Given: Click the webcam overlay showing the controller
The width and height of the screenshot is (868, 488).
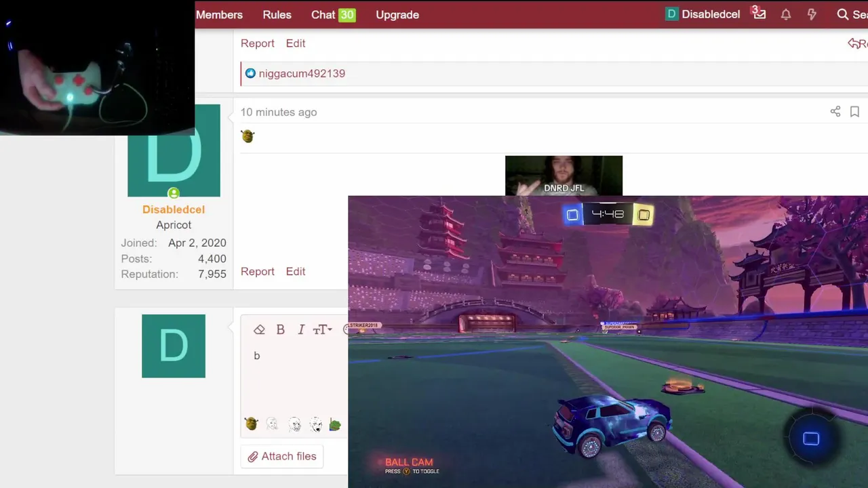Looking at the screenshot, I should point(97,68).
